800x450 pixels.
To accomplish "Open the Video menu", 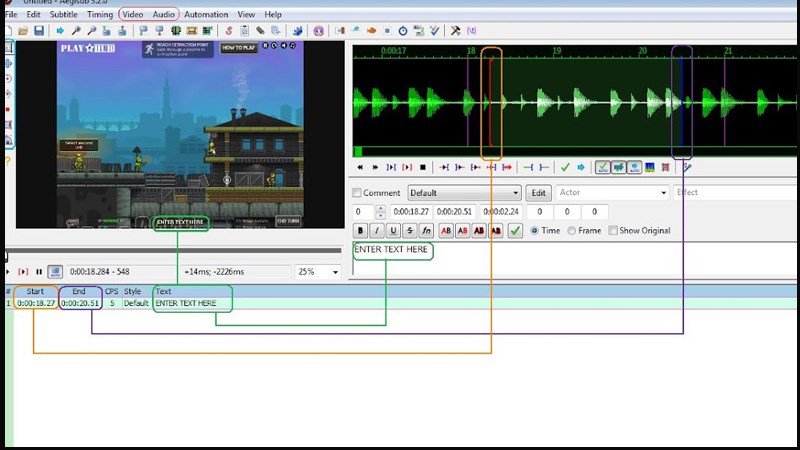I will click(132, 15).
